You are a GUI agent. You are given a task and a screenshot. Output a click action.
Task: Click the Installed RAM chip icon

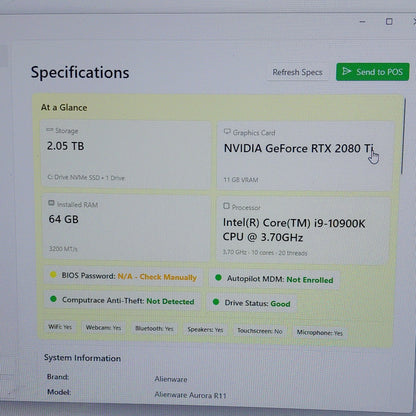(51, 203)
